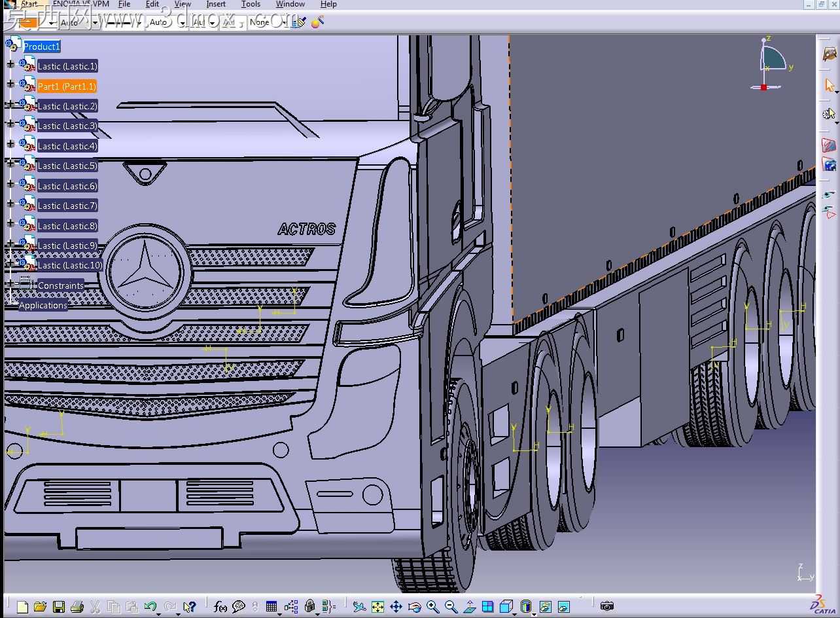Select Lastic (Lastic.7) in the tree
840x618 pixels.
pyautogui.click(x=67, y=206)
